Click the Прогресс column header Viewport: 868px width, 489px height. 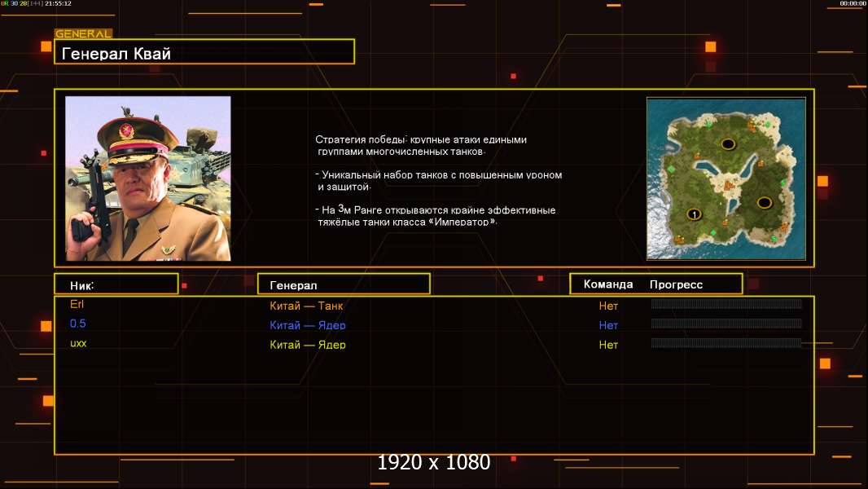676,284
